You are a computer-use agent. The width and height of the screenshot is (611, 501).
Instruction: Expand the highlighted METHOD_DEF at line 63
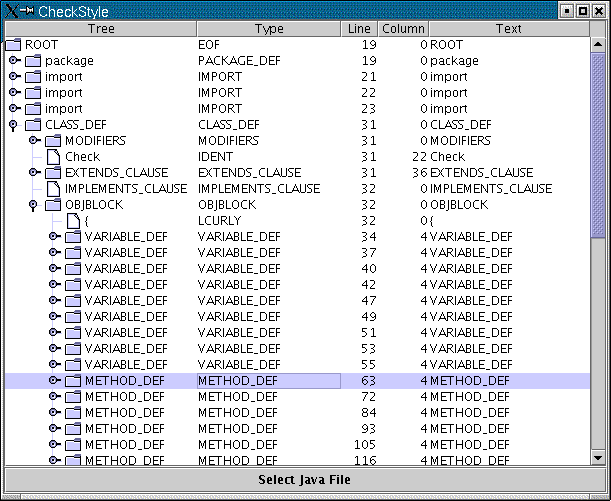[54, 381]
